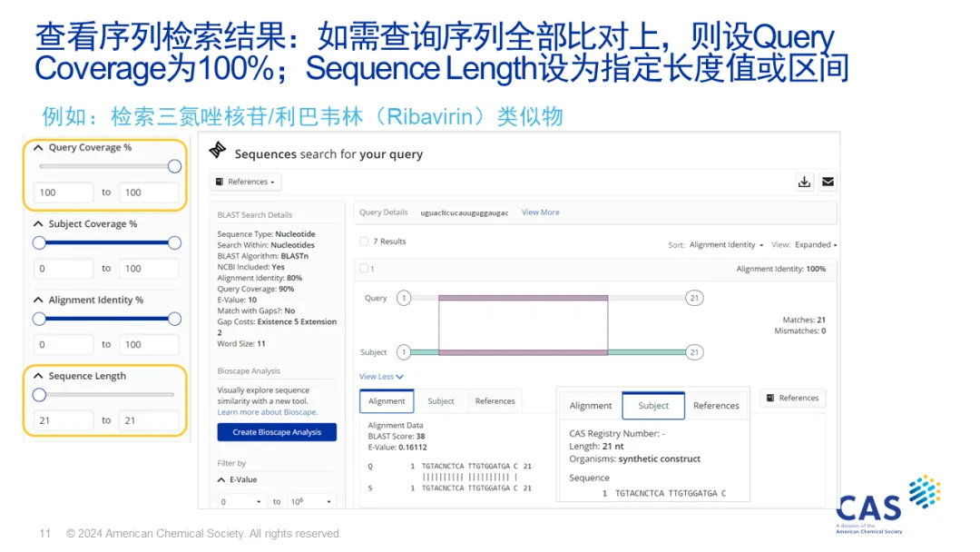Collapse the E-Value filter section

coord(221,479)
